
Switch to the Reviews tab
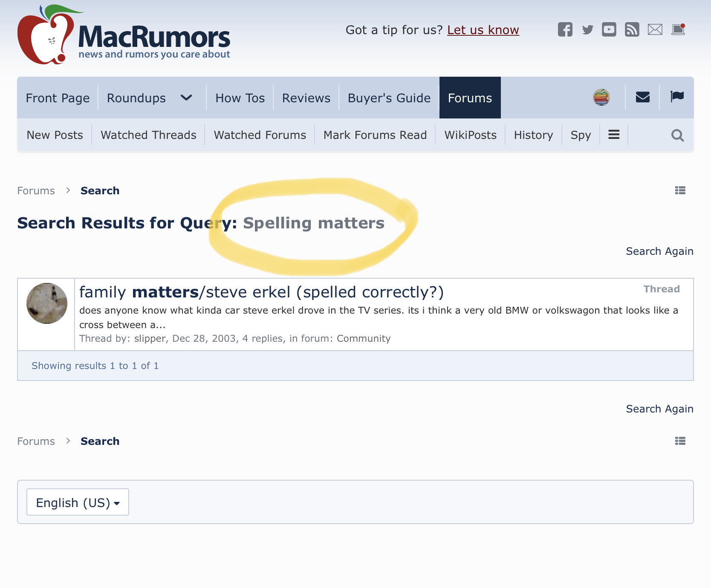[x=306, y=98]
